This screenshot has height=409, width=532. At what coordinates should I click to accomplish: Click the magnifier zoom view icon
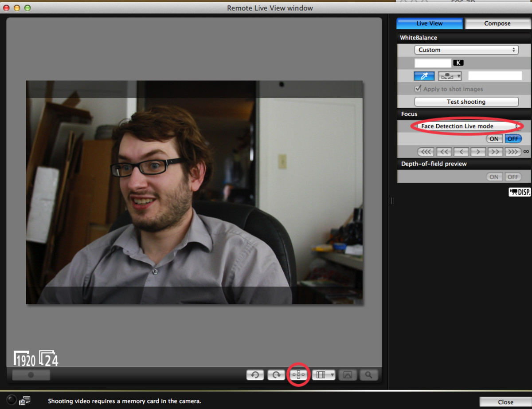368,375
